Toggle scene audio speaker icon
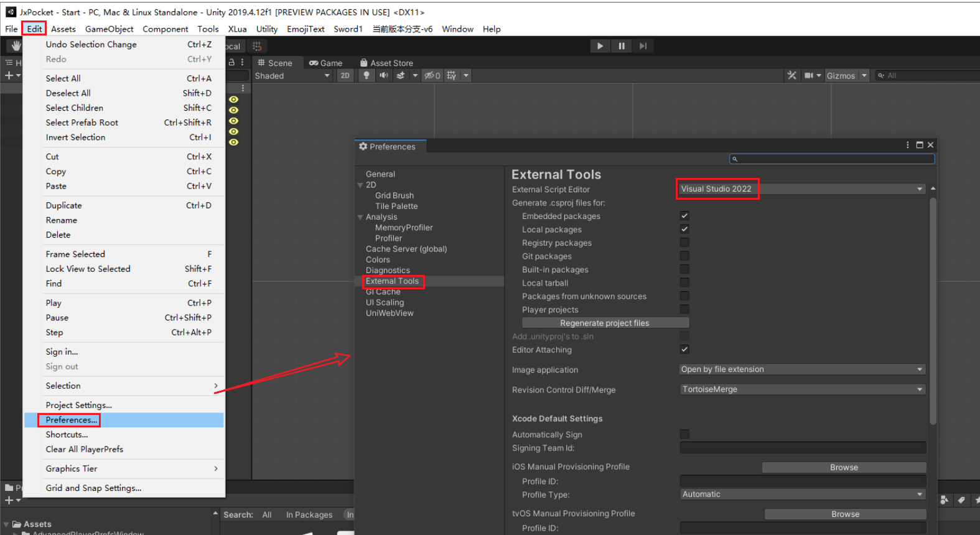 (383, 75)
